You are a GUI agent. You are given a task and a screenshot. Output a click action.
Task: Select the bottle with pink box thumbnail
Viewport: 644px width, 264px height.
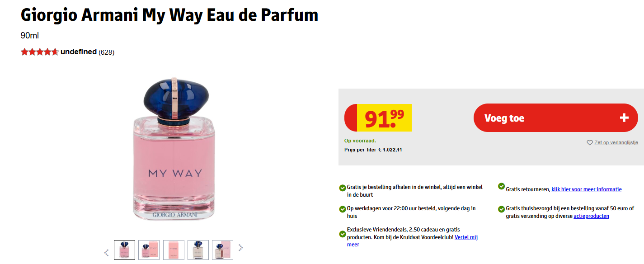tap(149, 250)
